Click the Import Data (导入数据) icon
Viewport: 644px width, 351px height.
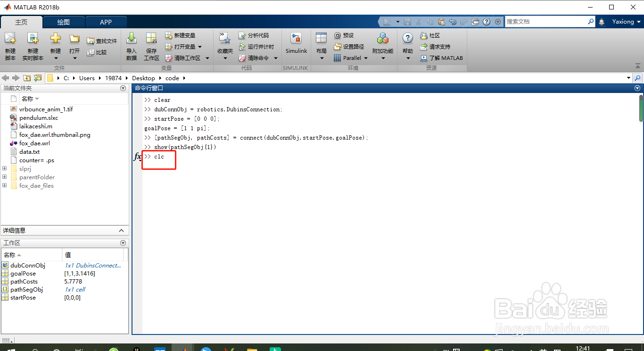[x=132, y=39]
